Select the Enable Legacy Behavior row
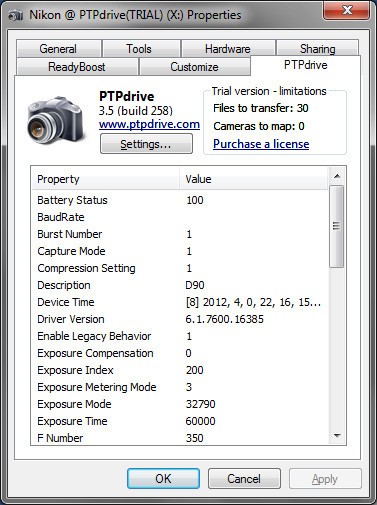The width and height of the screenshot is (377, 505). coord(180,336)
